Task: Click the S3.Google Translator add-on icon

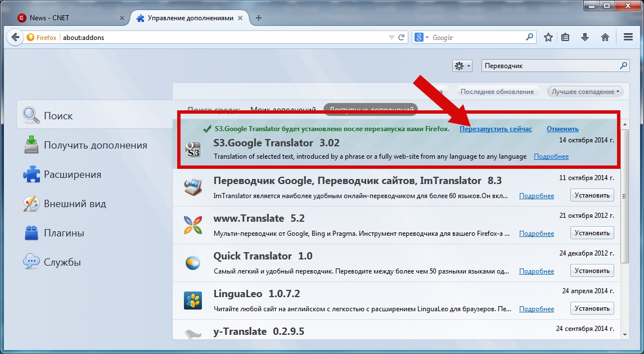Action: (192, 150)
